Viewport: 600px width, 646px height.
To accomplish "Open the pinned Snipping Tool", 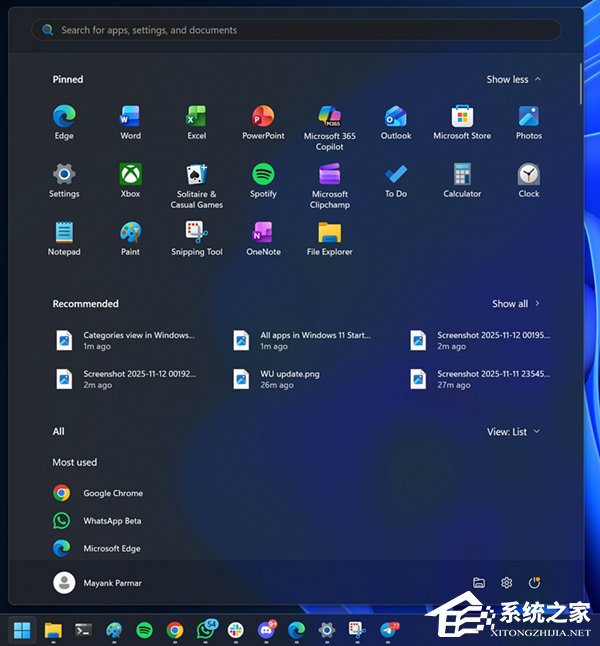I will click(197, 239).
